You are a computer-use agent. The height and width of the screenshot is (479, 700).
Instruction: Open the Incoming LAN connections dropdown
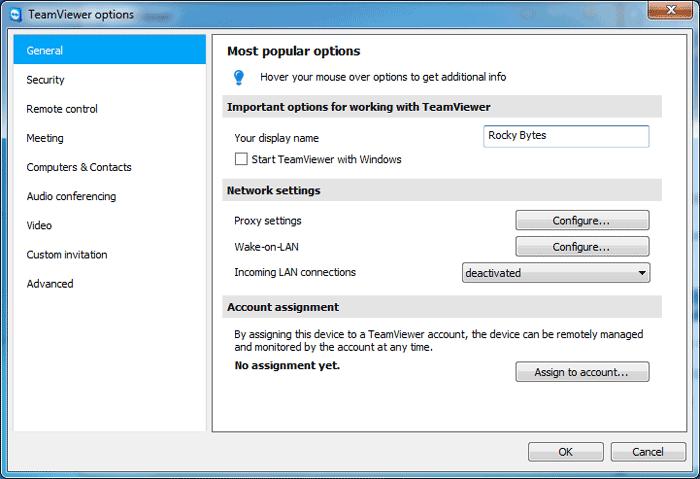(556, 273)
